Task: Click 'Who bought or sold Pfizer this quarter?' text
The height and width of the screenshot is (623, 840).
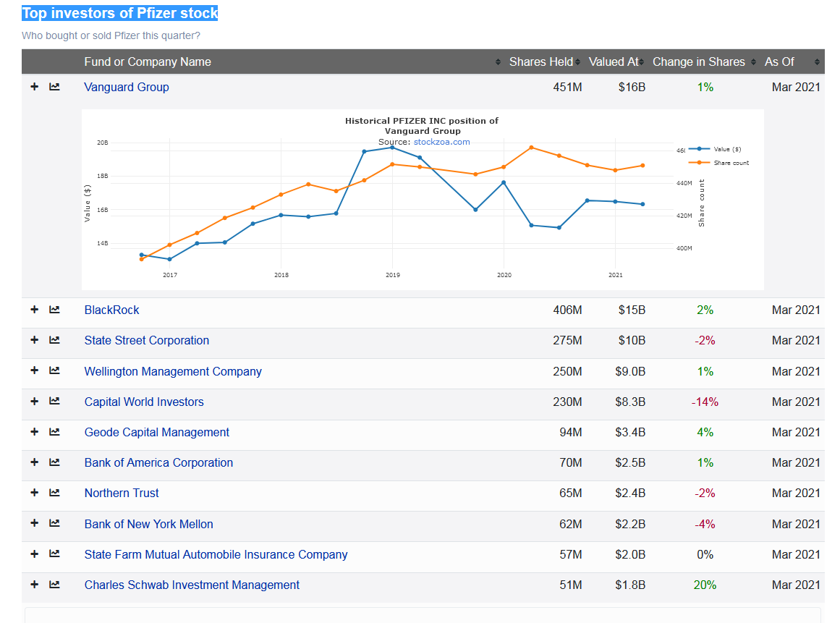Action: (x=111, y=35)
